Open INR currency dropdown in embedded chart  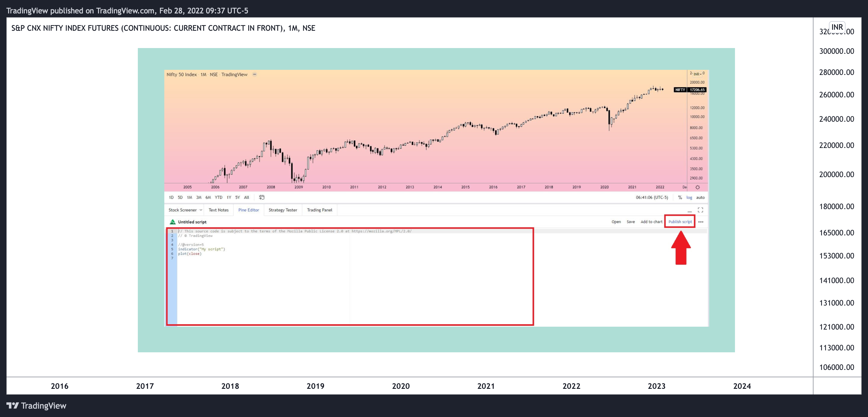tap(697, 74)
